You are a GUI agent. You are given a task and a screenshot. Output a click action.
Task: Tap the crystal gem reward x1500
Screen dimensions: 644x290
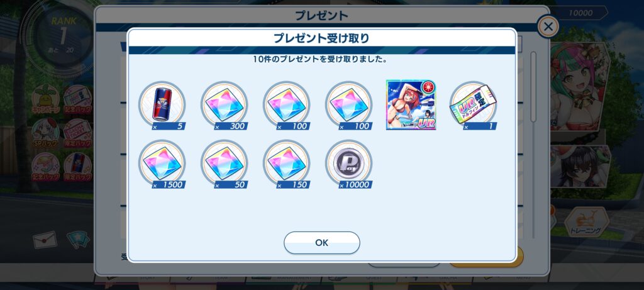162,164
